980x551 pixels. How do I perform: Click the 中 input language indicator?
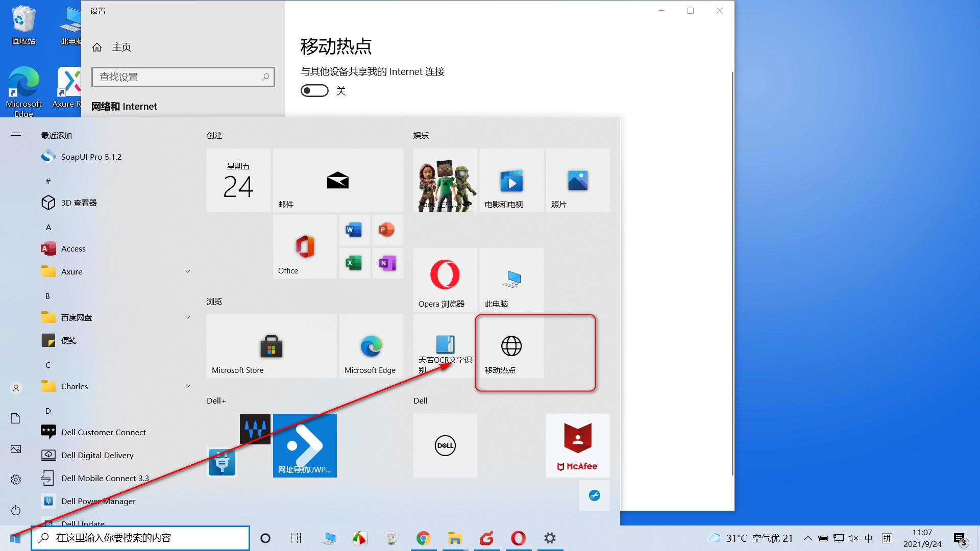tap(869, 538)
